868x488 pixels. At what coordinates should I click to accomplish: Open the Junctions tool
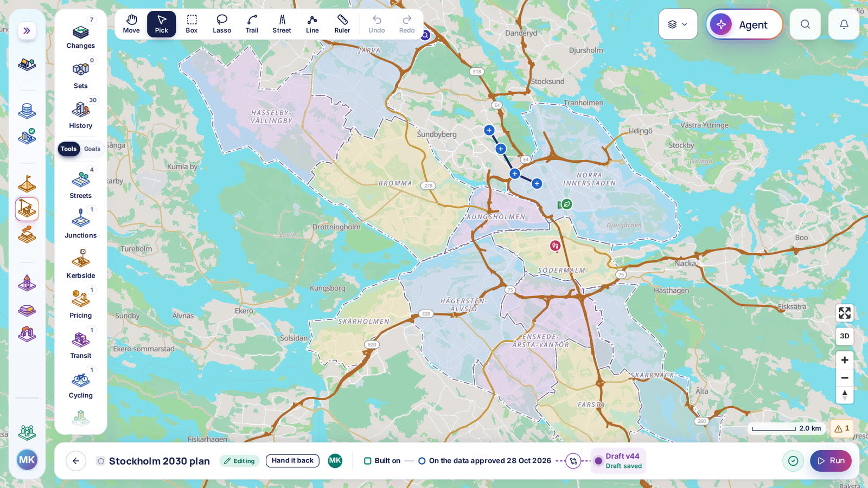click(81, 224)
